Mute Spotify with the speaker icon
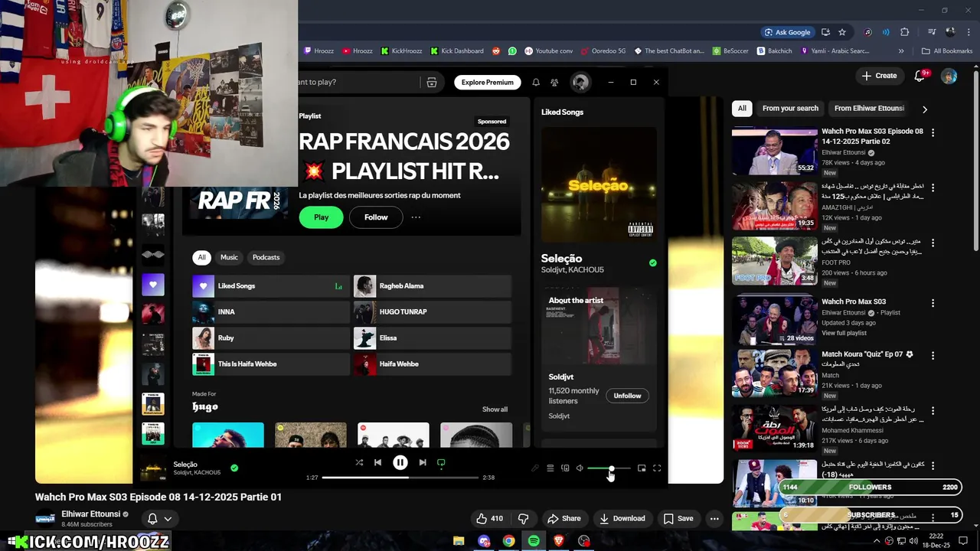Image resolution: width=980 pixels, height=551 pixels. (580, 468)
